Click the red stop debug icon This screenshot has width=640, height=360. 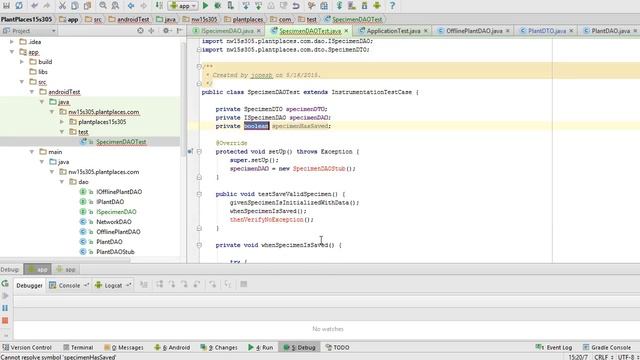(5, 320)
